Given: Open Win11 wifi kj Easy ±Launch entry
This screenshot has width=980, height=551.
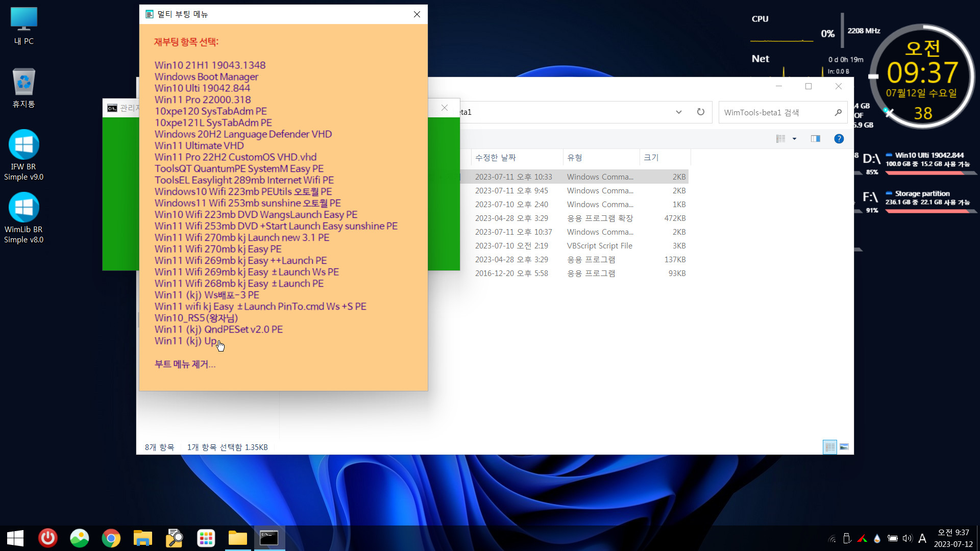Looking at the screenshot, I should [x=260, y=306].
